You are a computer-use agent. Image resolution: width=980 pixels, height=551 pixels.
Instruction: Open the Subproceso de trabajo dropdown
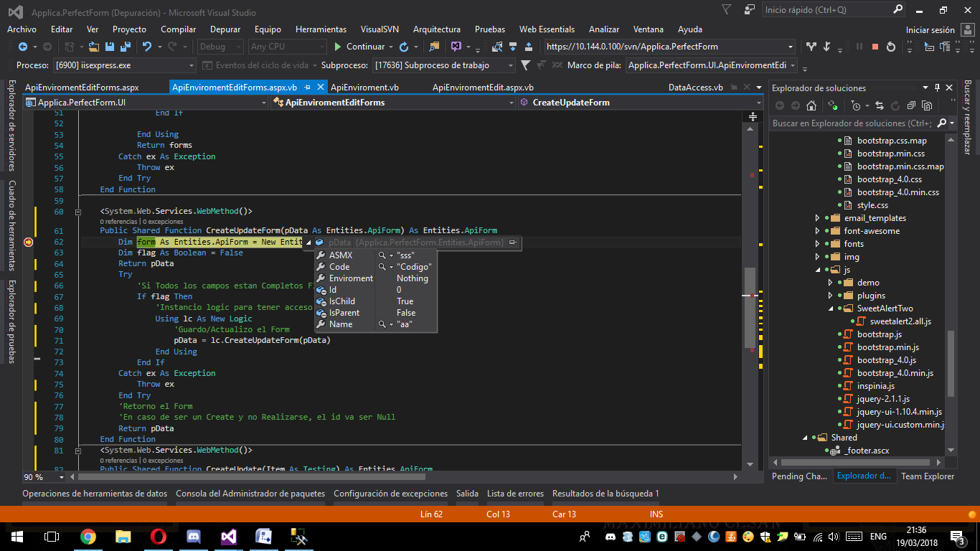click(511, 65)
